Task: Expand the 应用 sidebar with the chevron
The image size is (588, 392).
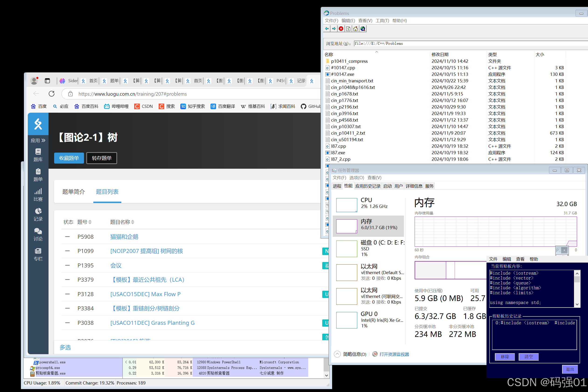Action: tap(43, 140)
